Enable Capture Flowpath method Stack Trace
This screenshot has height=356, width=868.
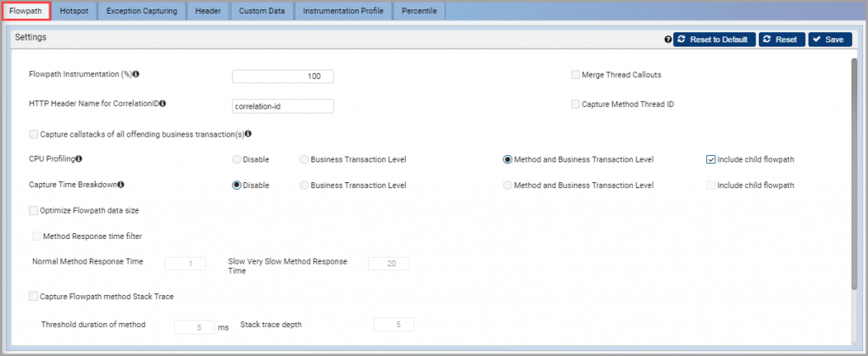[33, 296]
